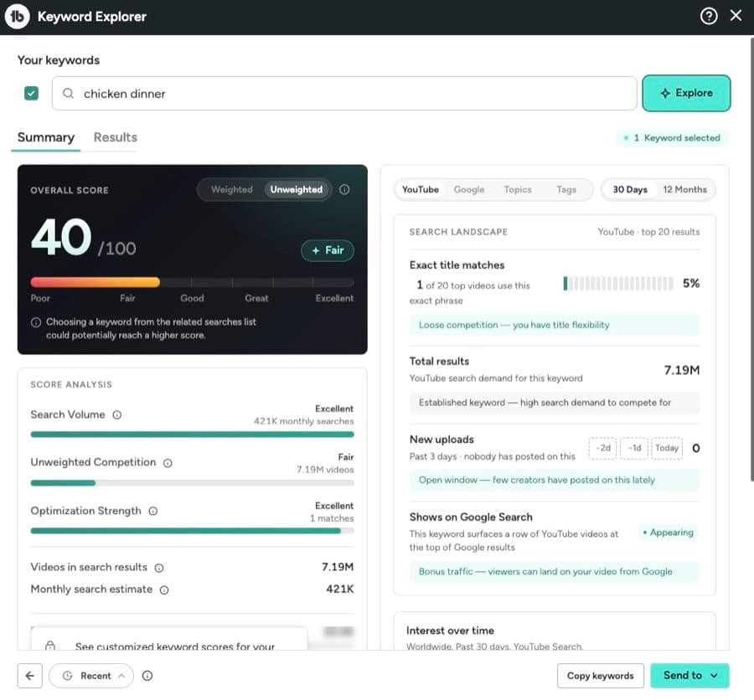The image size is (754, 700).
Task: Click the YouTube top 20 results label
Action: (648, 232)
